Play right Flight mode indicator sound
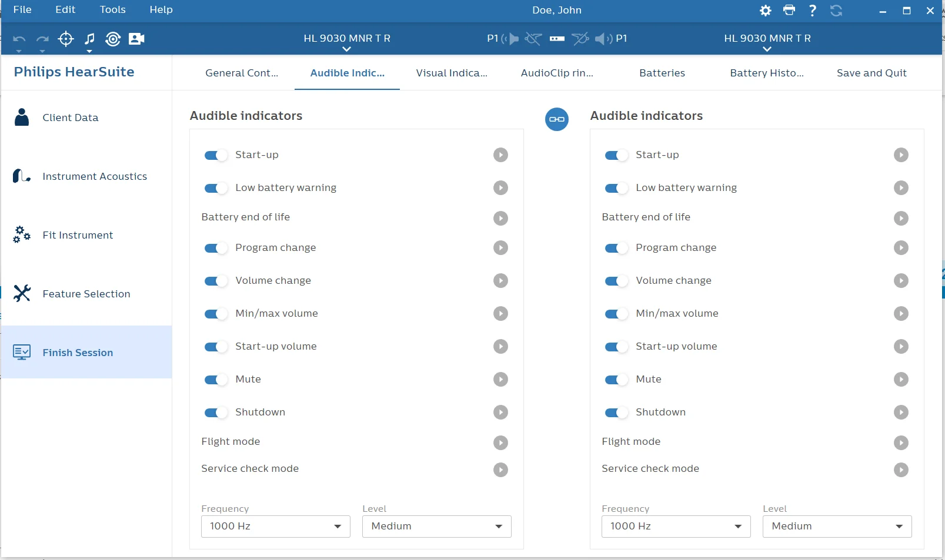The height and width of the screenshot is (560, 945). [901, 442]
